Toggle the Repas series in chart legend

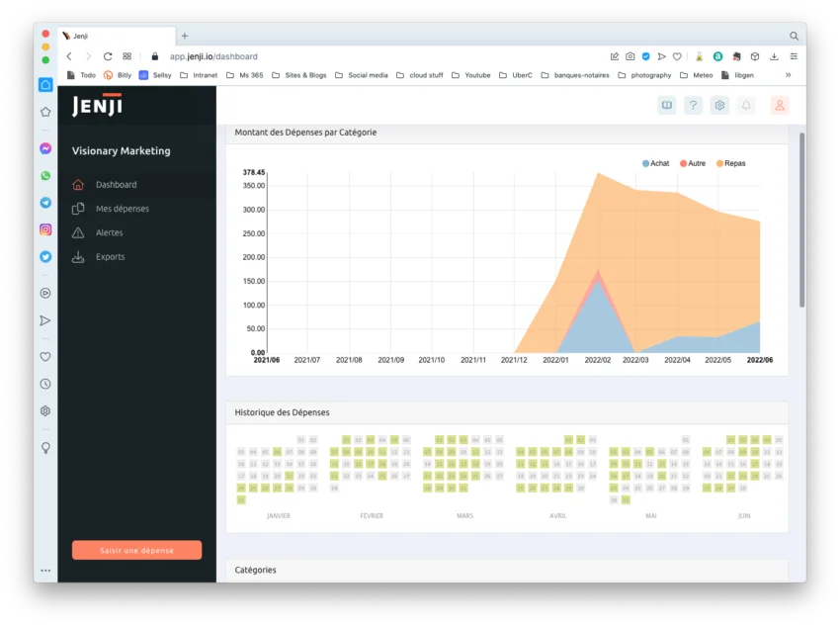pos(729,163)
